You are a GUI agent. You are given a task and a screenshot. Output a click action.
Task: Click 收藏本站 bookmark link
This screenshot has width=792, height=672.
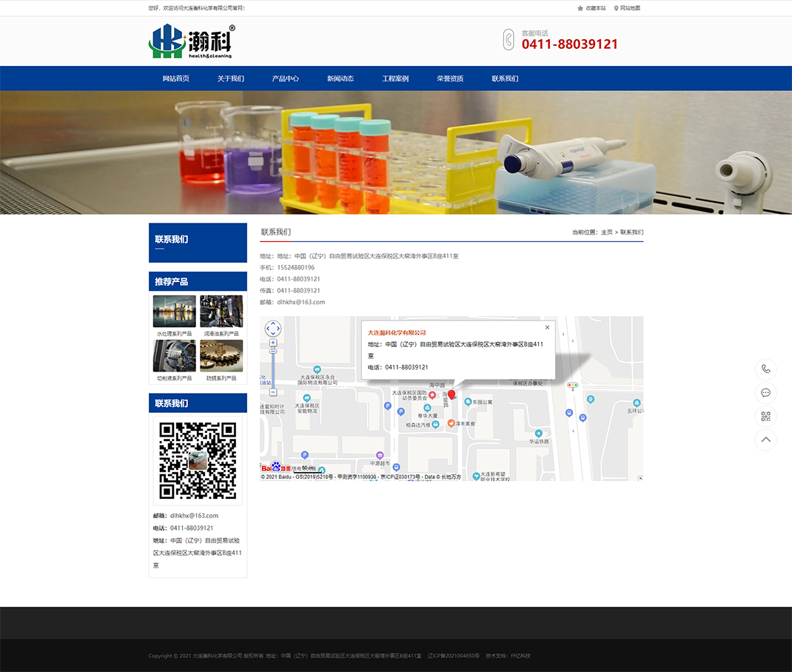591,8
